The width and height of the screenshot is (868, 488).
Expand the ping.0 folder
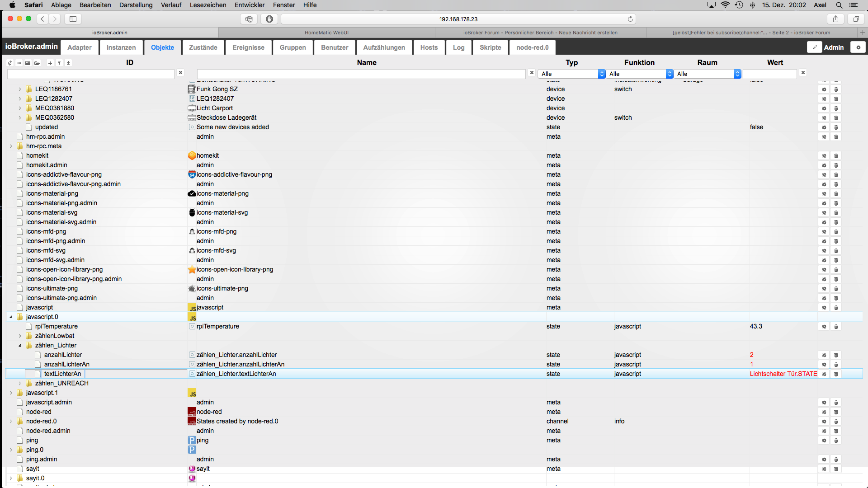(x=11, y=450)
